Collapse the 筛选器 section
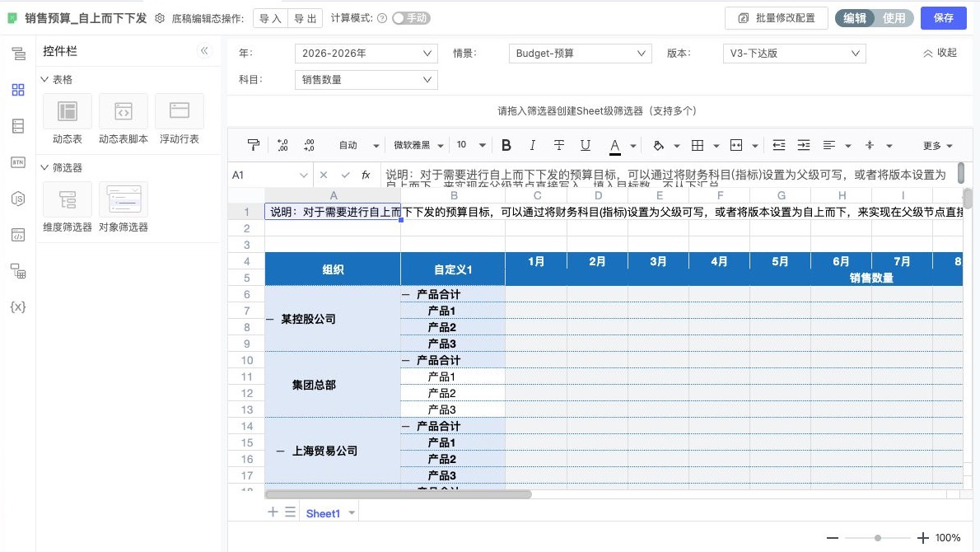 44,167
